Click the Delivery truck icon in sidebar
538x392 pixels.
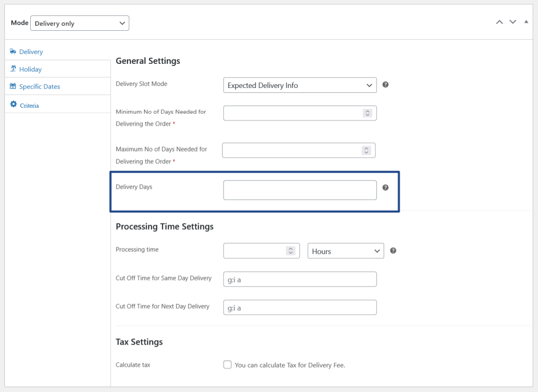(x=13, y=52)
